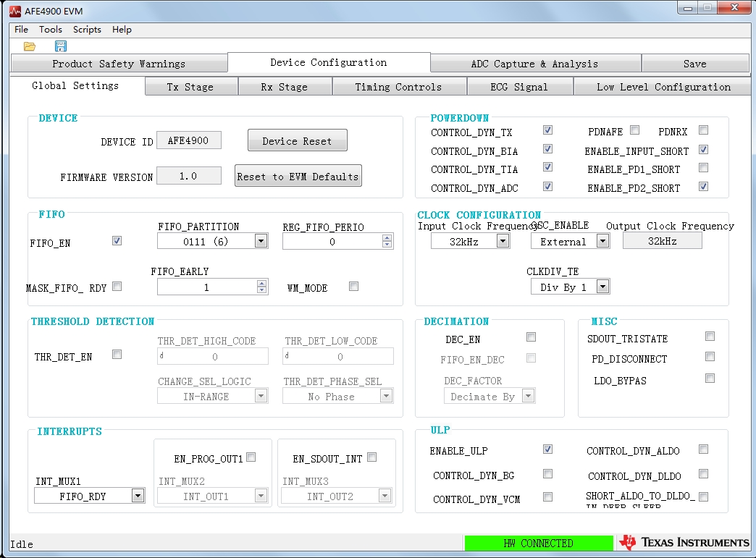Open file using folder icon in toolbar
756x558 pixels.
click(x=30, y=46)
